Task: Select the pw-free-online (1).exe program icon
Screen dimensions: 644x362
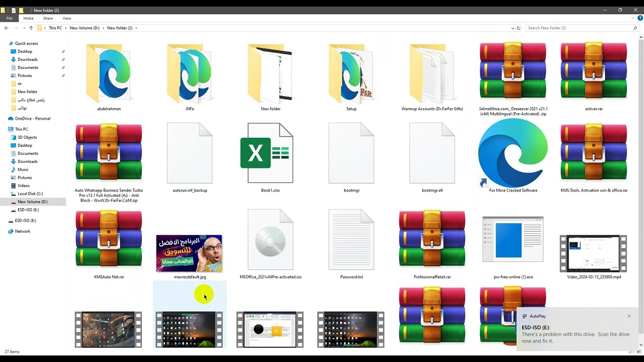Action: pyautogui.click(x=513, y=239)
